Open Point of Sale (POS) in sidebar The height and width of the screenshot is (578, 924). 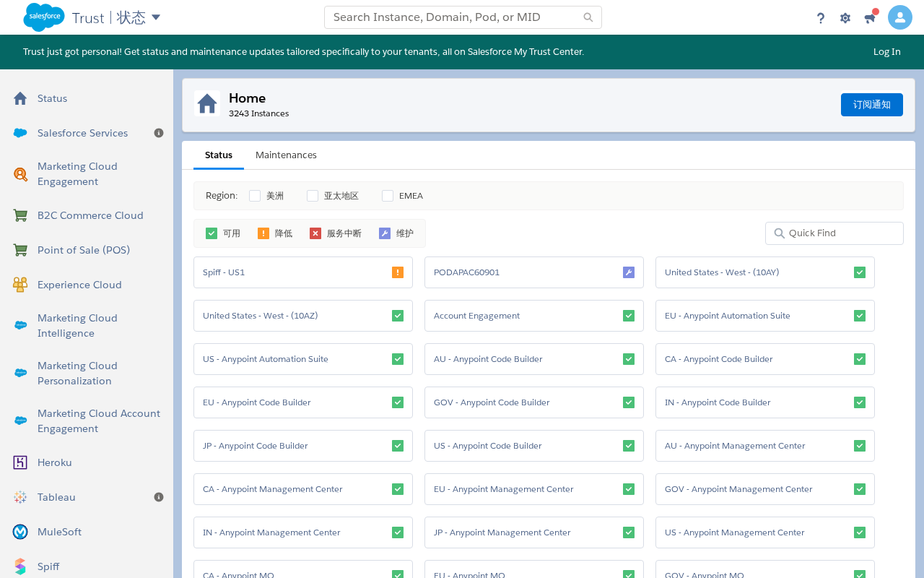click(84, 250)
